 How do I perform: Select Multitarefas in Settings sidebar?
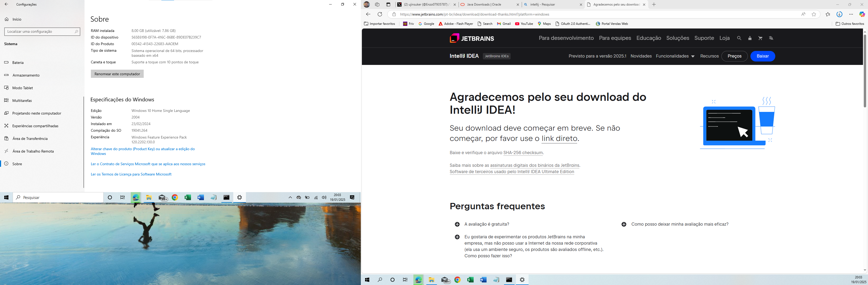click(x=42, y=101)
